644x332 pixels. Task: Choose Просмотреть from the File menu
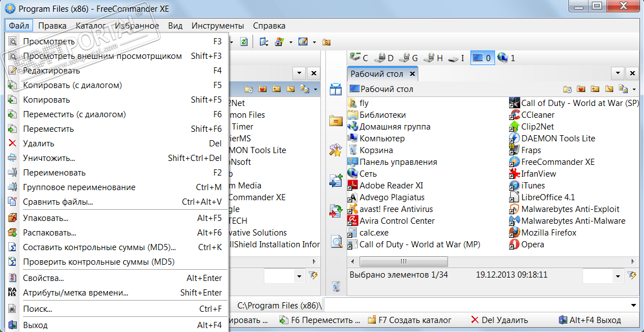pos(115,41)
